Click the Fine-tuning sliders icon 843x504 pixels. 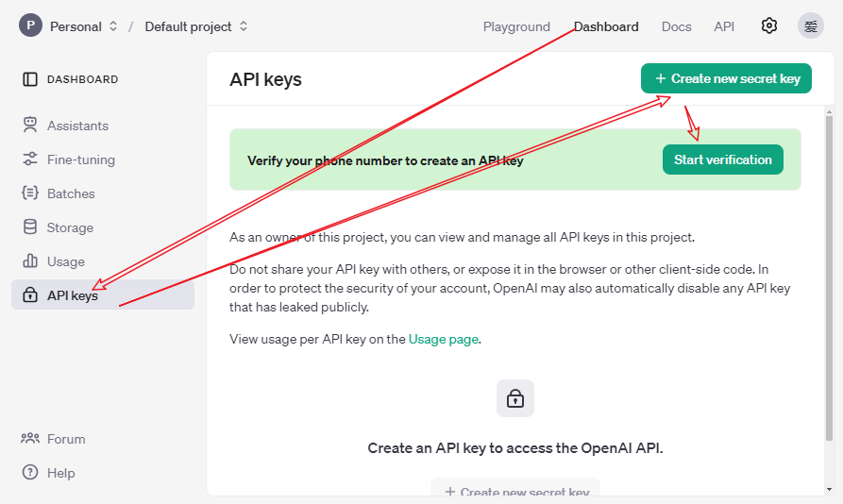tap(30, 160)
